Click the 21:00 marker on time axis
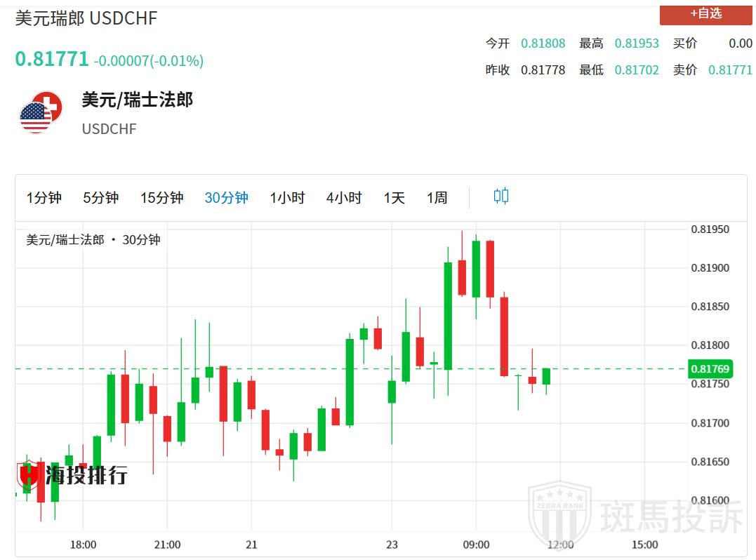Viewport: 756px width, 560px height. coord(166,545)
